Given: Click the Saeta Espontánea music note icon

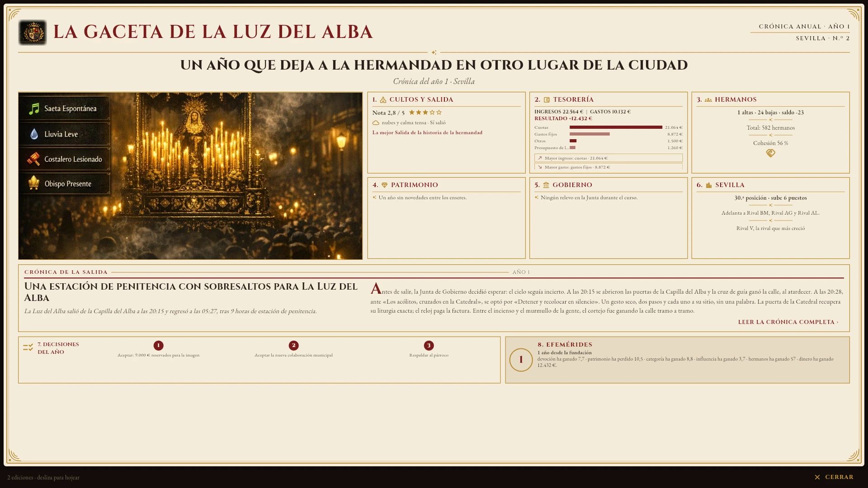Looking at the screenshot, I should pos(34,108).
